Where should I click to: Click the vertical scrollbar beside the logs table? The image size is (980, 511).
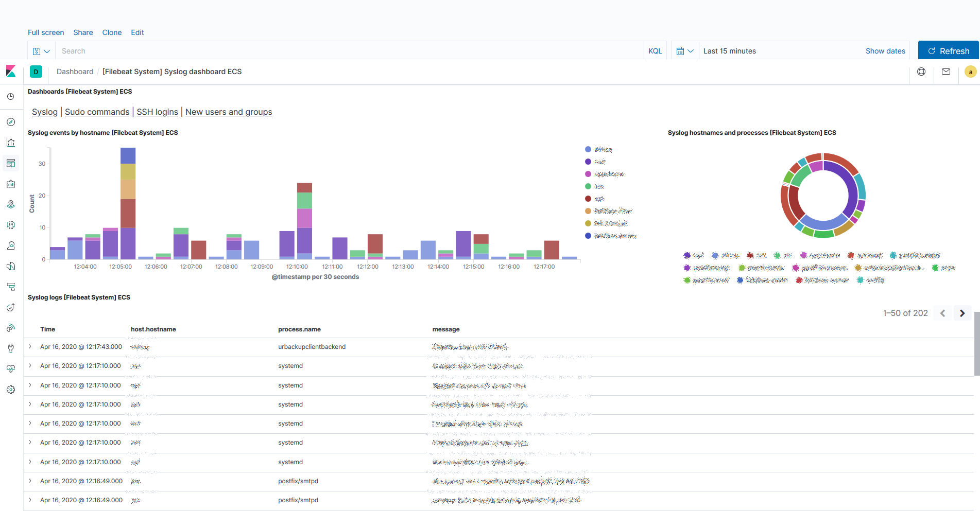coord(977,343)
